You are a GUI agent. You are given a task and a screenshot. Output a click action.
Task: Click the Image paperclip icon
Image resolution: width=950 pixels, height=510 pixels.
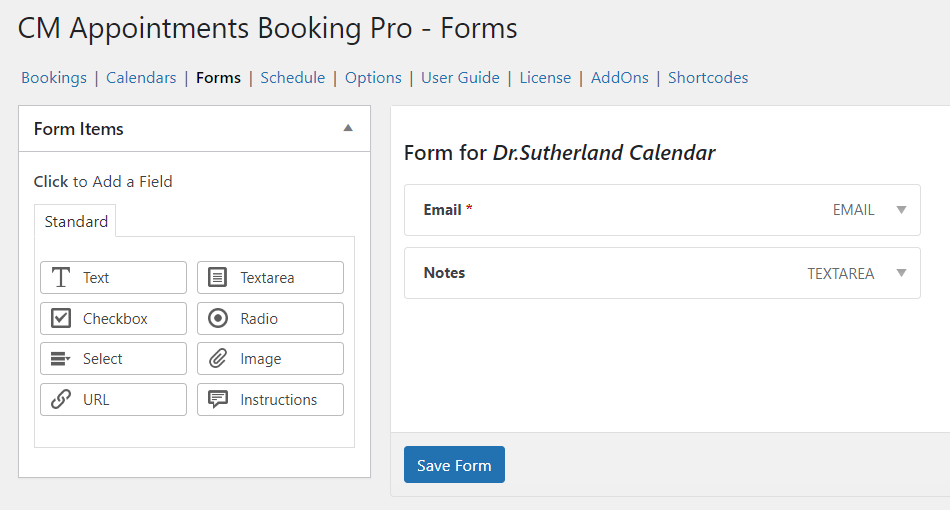tap(218, 359)
